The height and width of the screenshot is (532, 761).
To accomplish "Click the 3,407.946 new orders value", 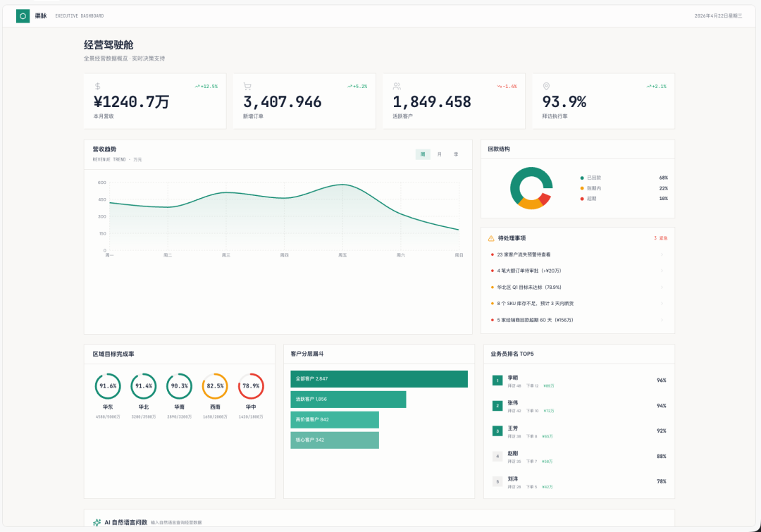I will [282, 102].
